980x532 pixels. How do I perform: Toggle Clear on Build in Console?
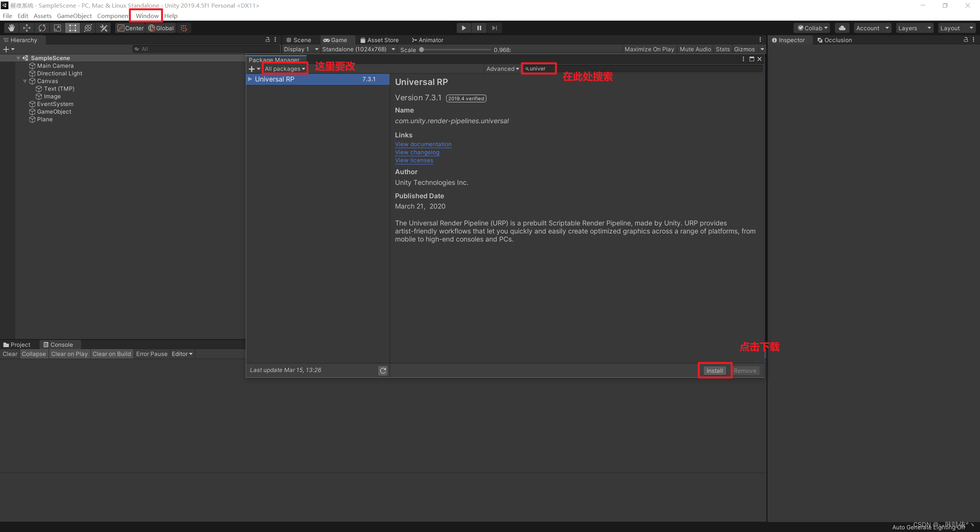tap(111, 354)
